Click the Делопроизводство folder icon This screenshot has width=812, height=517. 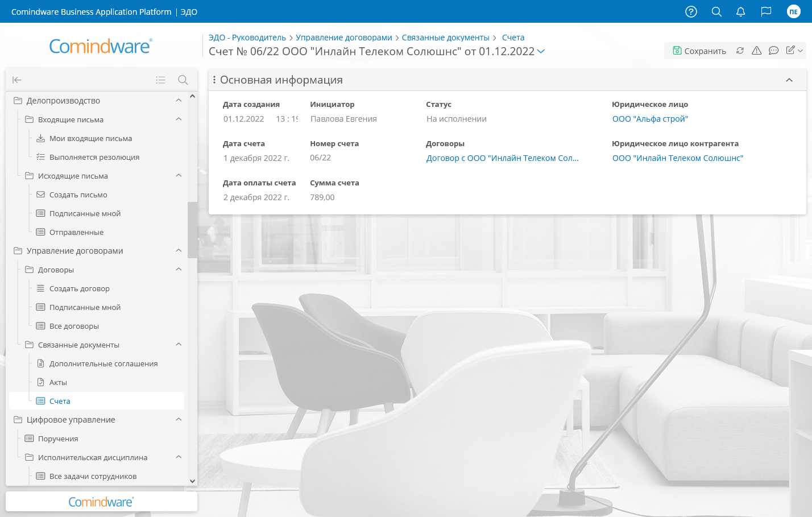click(x=18, y=100)
